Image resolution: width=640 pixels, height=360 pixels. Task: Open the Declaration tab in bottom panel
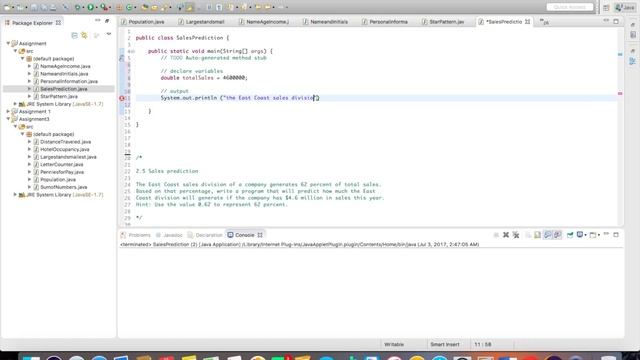[205, 235]
